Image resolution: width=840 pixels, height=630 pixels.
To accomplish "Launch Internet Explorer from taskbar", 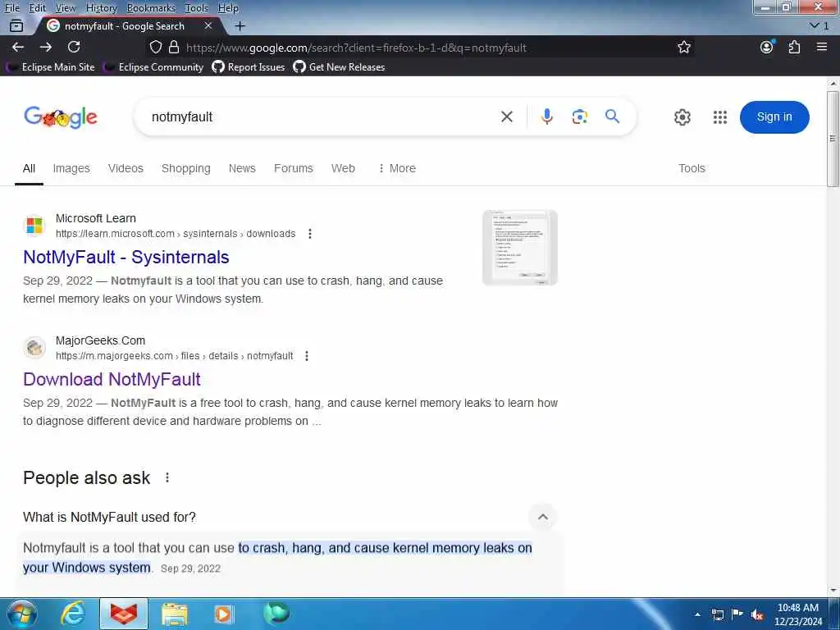I will click(x=72, y=614).
